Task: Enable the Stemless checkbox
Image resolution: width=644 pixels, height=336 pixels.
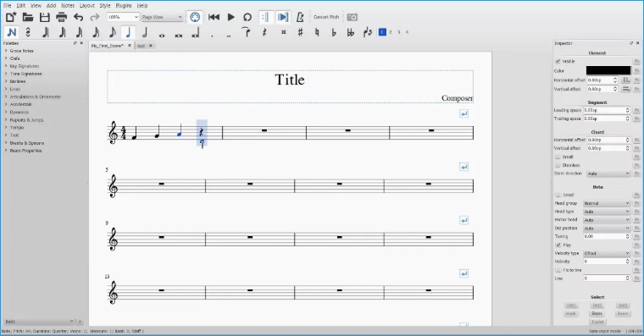Action: click(x=558, y=165)
